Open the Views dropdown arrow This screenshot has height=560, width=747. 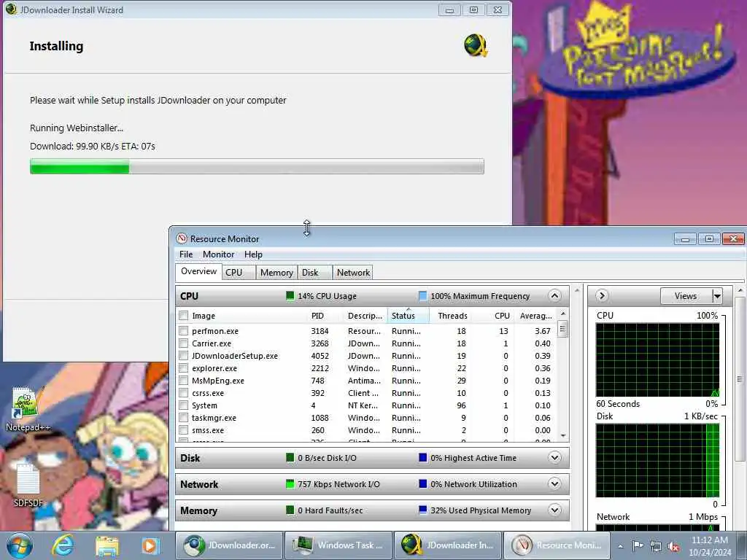tap(717, 296)
